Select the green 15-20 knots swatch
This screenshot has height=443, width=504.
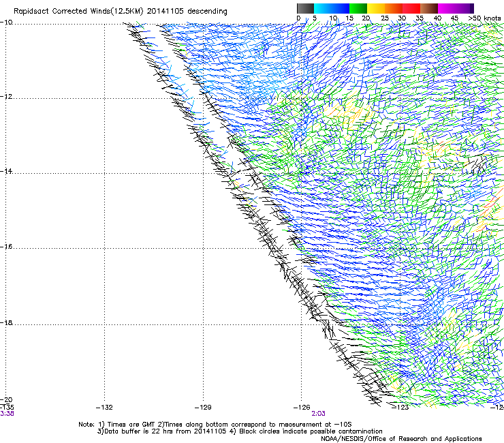point(358,8)
